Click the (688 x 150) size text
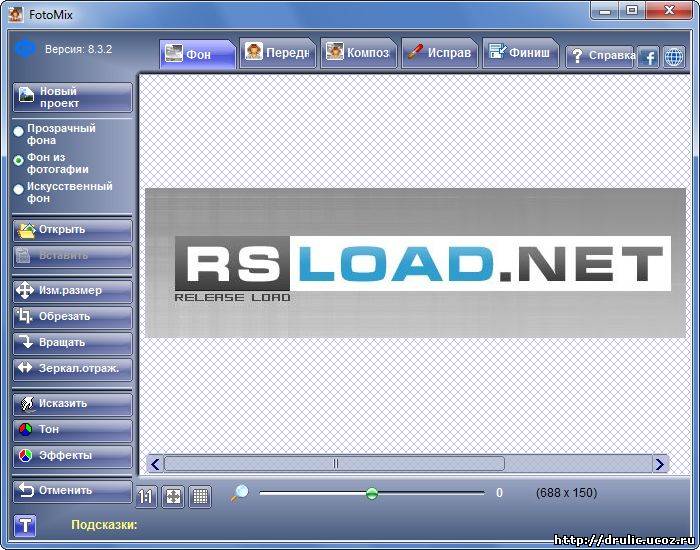 (x=567, y=493)
